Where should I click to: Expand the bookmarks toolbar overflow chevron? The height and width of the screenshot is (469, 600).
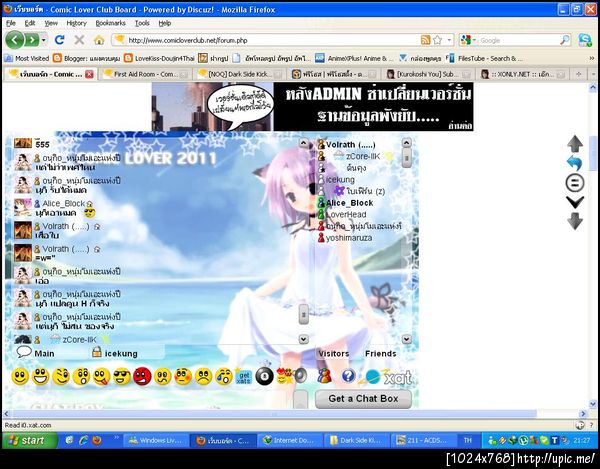(592, 58)
